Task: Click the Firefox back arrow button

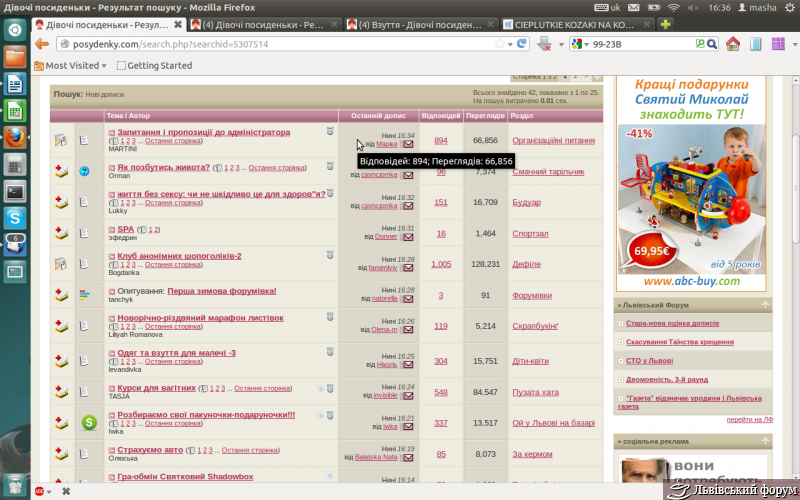Action: [x=42, y=44]
